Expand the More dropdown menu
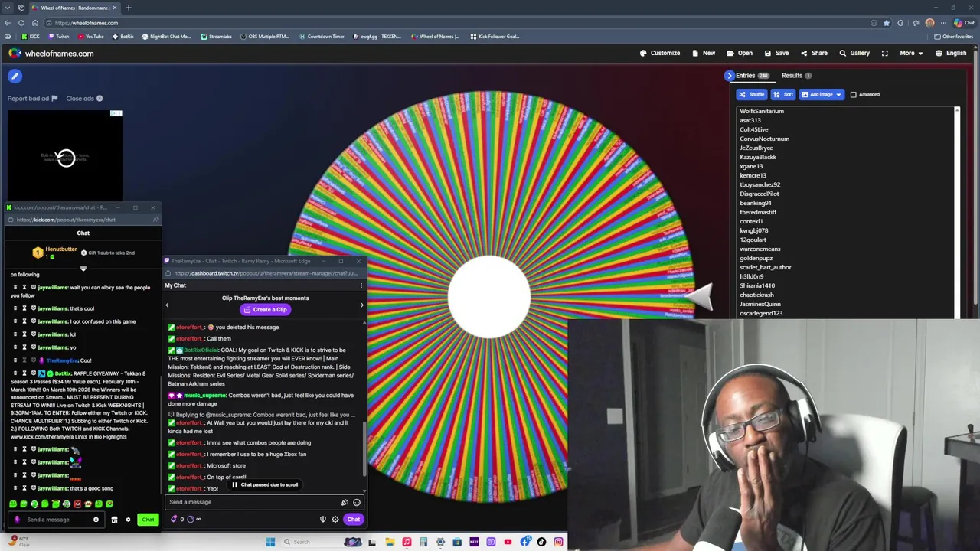This screenshot has width=980, height=551. [x=911, y=54]
